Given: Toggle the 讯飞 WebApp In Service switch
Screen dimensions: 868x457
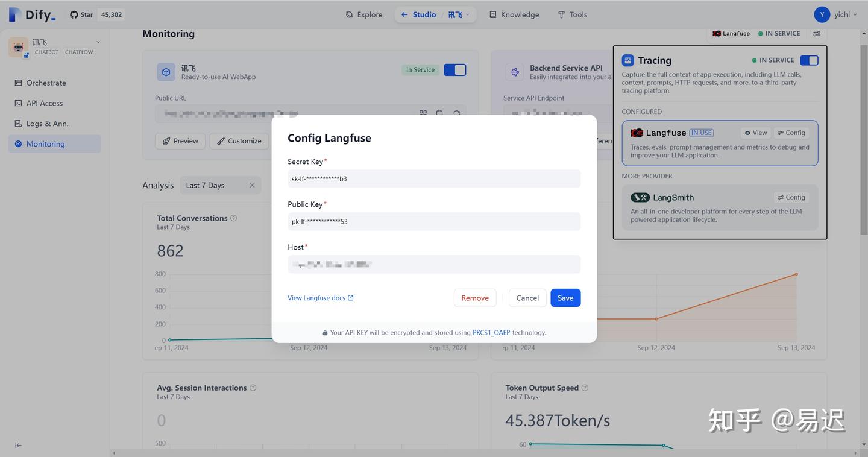Looking at the screenshot, I should coord(455,70).
